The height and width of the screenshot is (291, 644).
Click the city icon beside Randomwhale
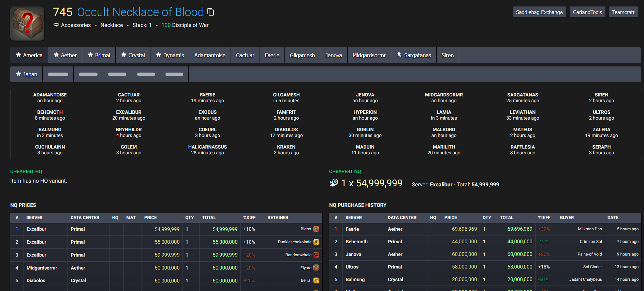coord(316,255)
